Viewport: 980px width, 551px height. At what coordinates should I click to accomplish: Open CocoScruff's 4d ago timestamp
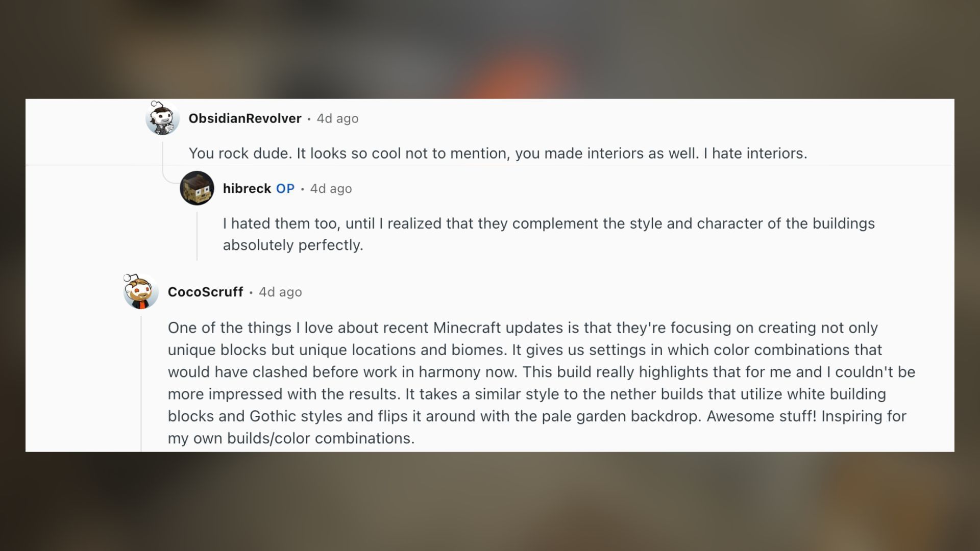click(280, 292)
